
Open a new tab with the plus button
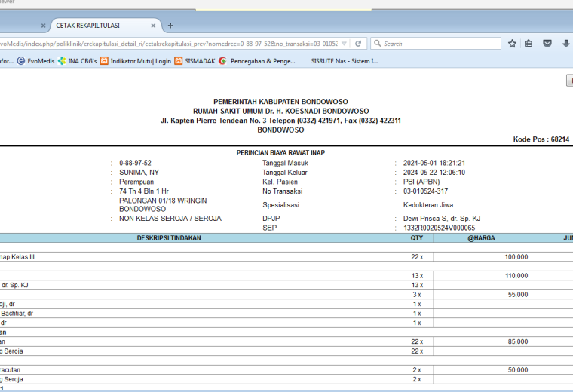170,26
